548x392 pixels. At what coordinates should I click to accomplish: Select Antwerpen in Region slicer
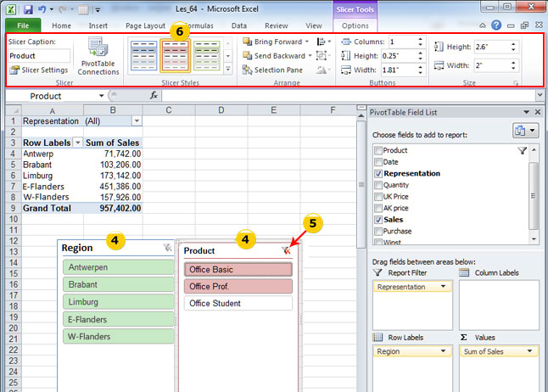(x=118, y=267)
